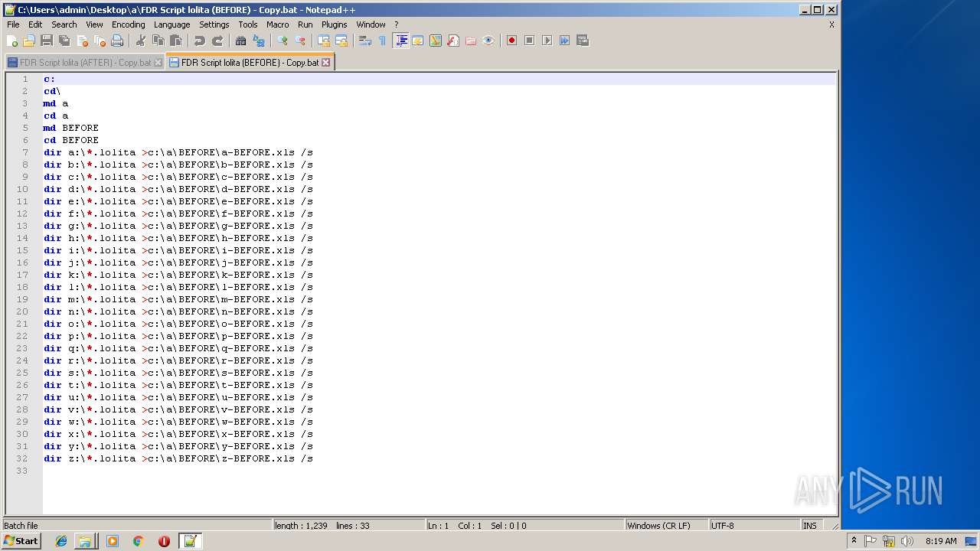Cut selection with the scissors icon
Image resolution: width=980 pixels, height=551 pixels.
141,41
